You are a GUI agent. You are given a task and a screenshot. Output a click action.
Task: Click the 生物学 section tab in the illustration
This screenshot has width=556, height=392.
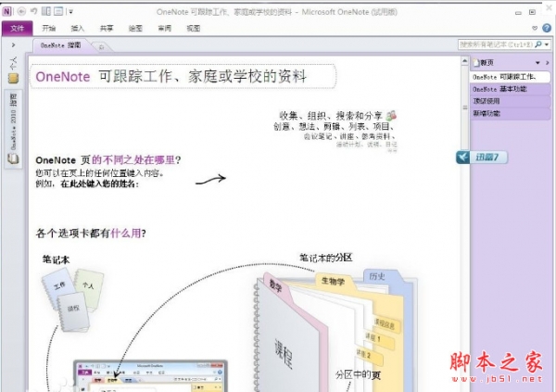(x=333, y=281)
